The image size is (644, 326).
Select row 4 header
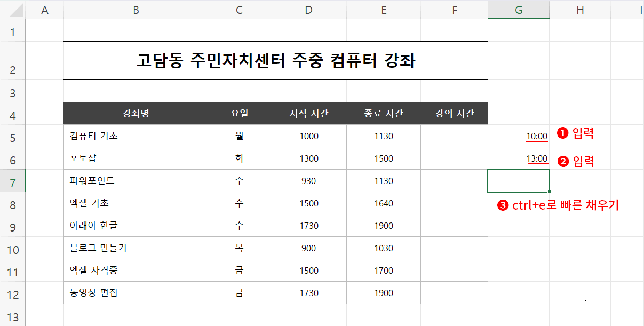(x=13, y=114)
